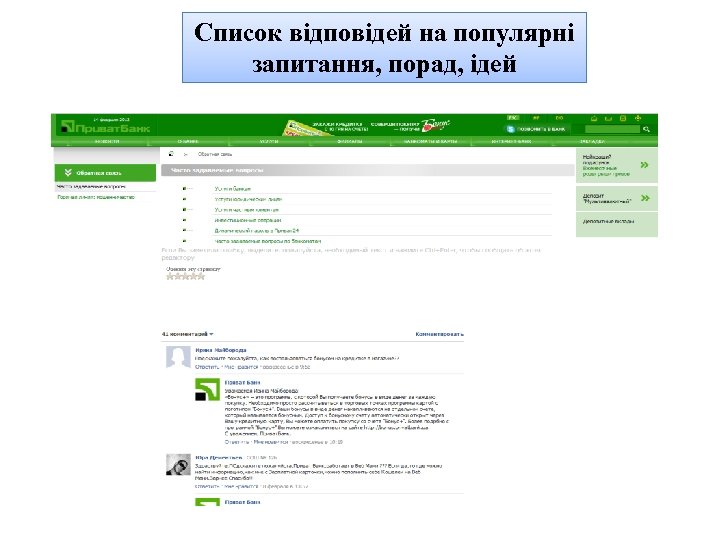The image size is (720, 540).
Task: Rate the page with the first star
Action: (x=170, y=276)
